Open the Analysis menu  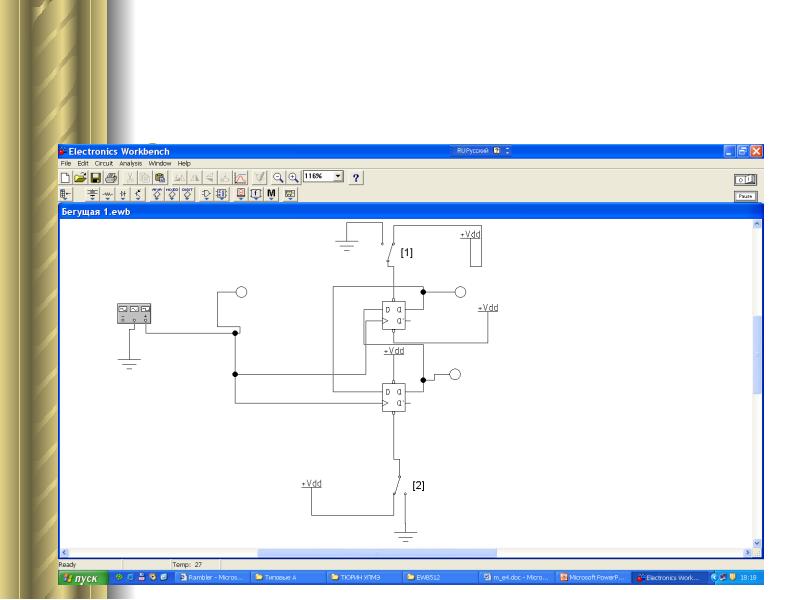131,163
